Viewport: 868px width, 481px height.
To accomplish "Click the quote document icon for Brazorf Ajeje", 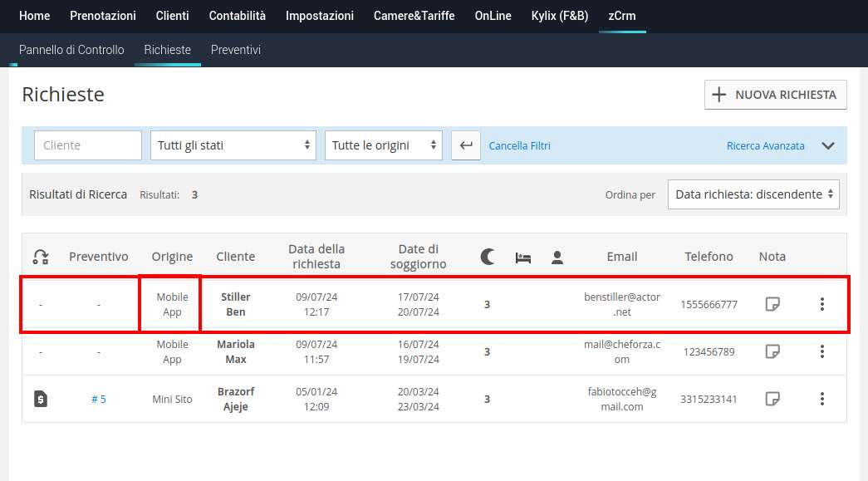I will click(x=40, y=399).
